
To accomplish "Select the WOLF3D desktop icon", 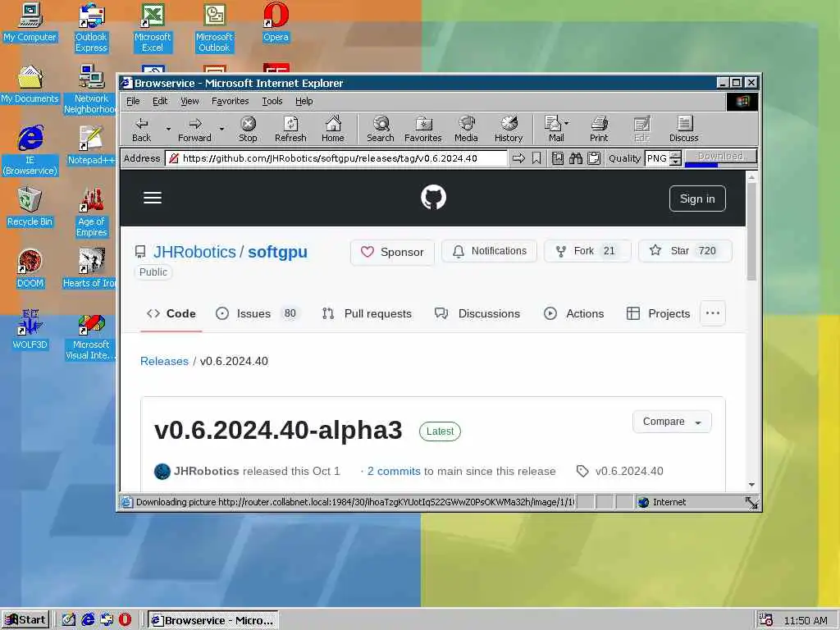I will click(30, 330).
